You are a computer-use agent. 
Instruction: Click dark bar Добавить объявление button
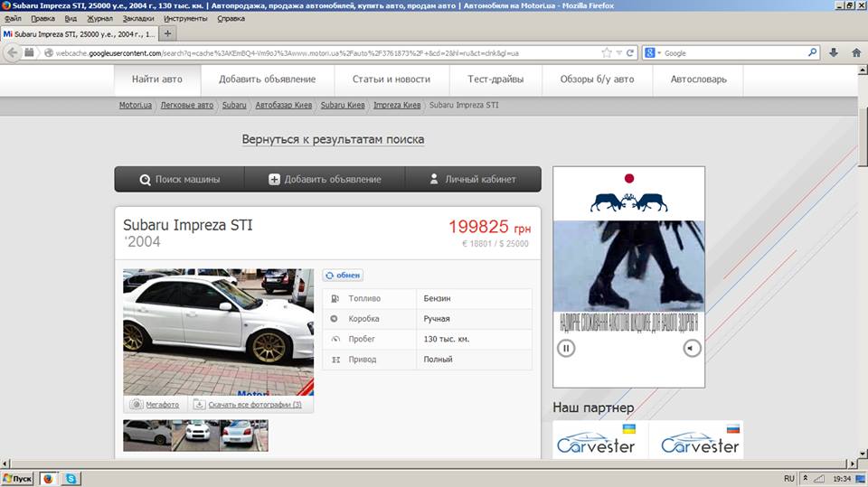coord(325,179)
